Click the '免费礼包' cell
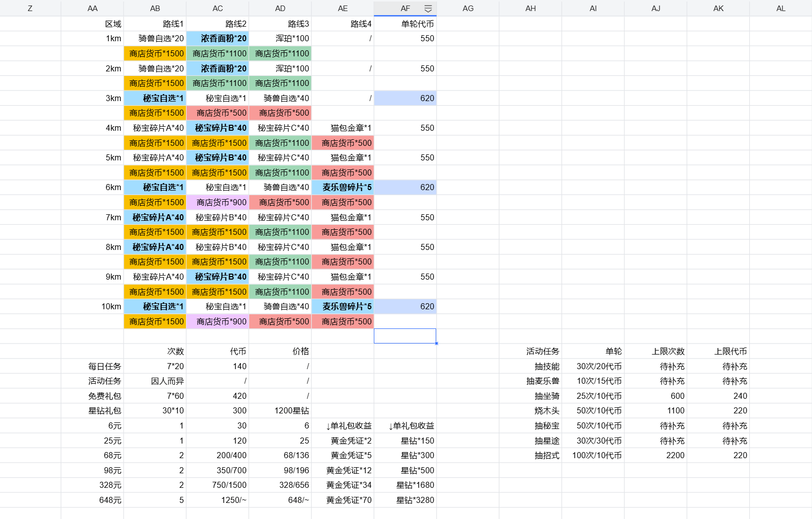The height and width of the screenshot is (519, 812). coord(92,396)
